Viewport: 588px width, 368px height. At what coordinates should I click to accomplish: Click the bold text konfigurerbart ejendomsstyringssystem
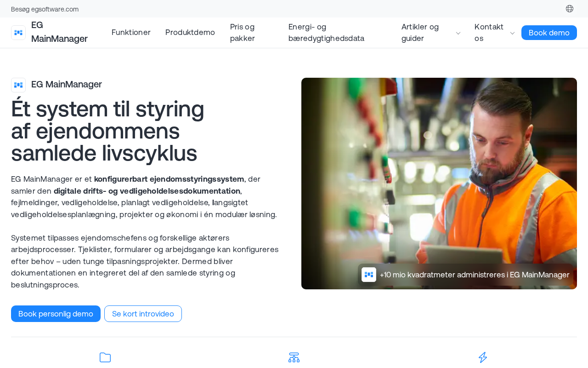169,179
